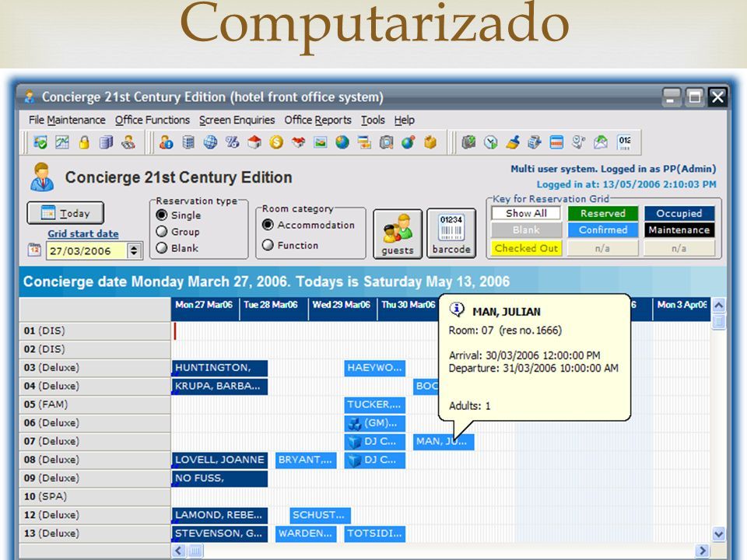747x560 pixels.
Task: Select the Group reservation type
Action: 162,232
